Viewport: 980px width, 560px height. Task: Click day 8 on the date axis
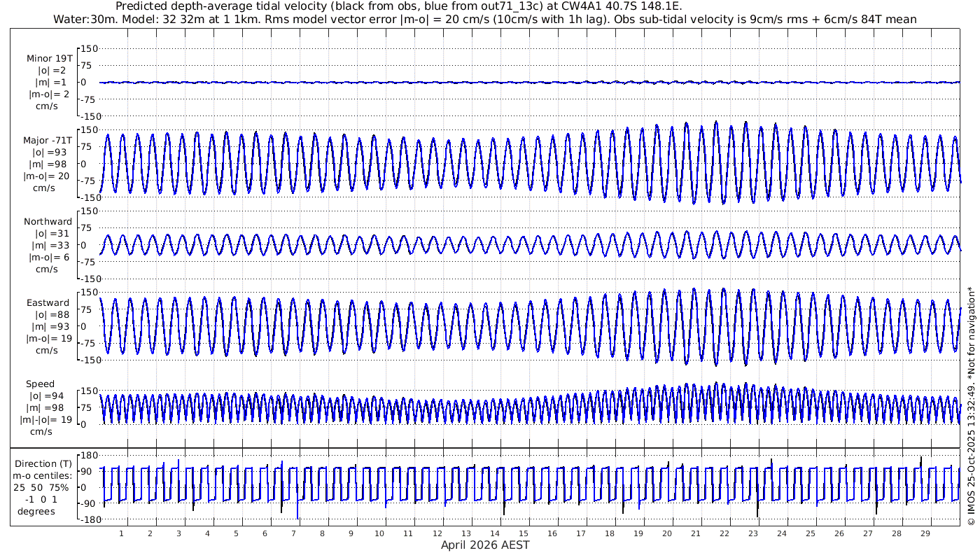click(x=322, y=533)
